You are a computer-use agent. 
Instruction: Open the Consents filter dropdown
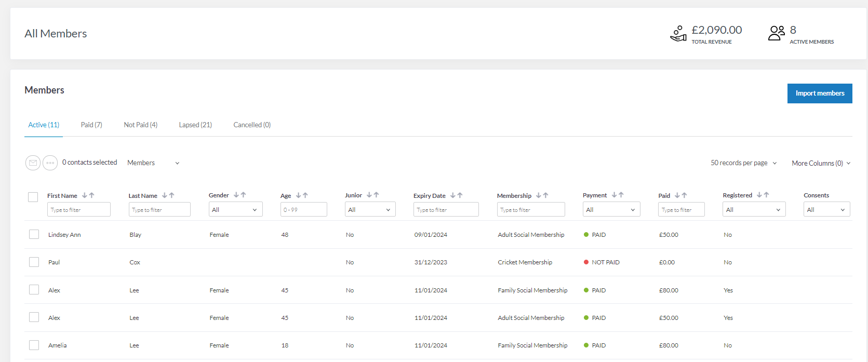pos(827,209)
